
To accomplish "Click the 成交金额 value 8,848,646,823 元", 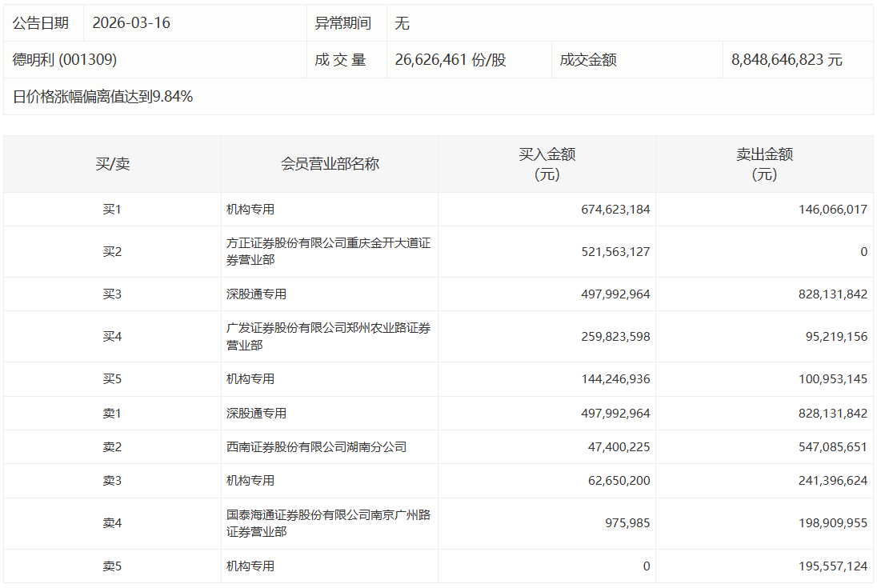I will click(x=787, y=60).
